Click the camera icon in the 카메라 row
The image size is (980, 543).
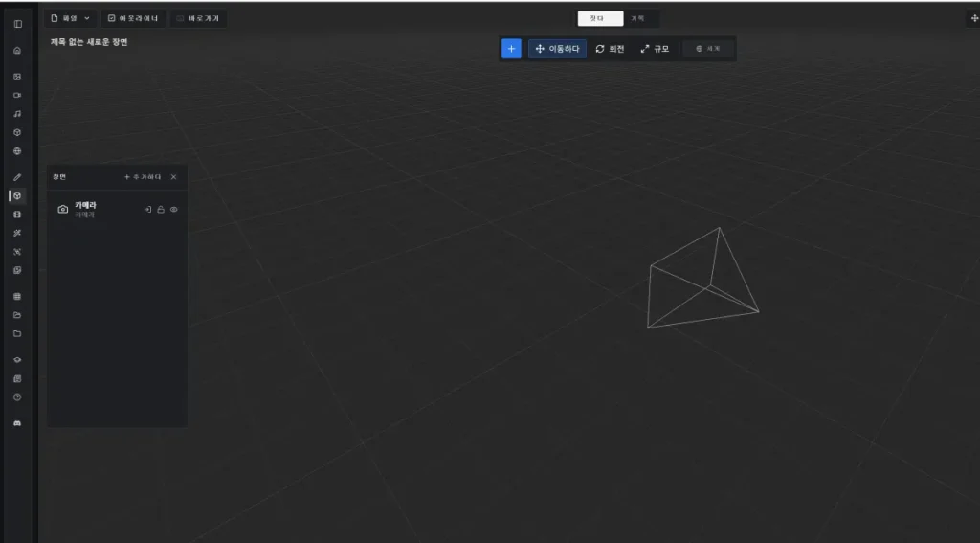click(x=62, y=210)
